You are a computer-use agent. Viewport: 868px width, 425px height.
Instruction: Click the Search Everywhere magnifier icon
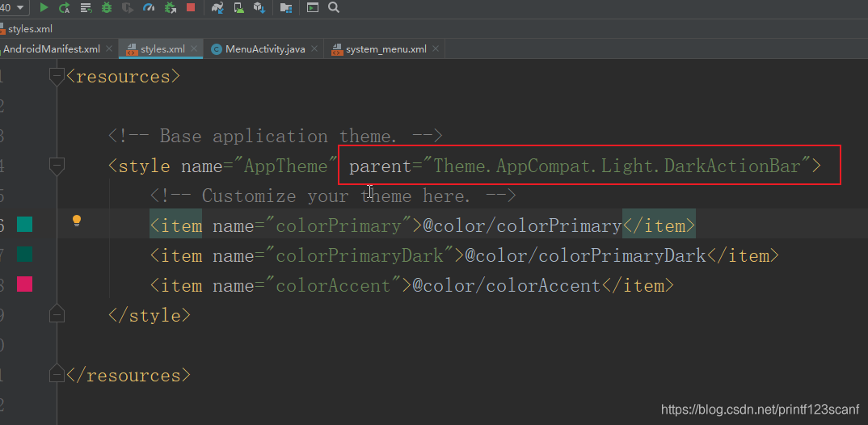(x=333, y=7)
